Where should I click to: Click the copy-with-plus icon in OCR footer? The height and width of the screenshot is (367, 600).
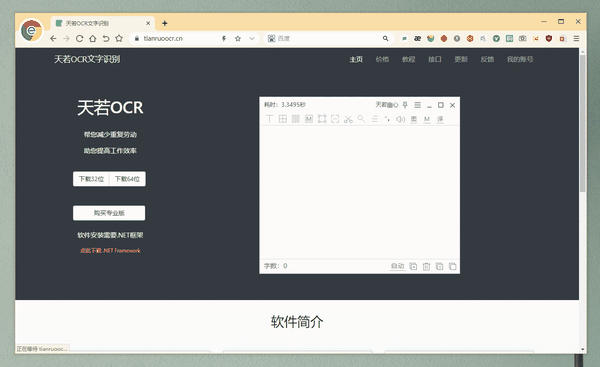(413, 266)
